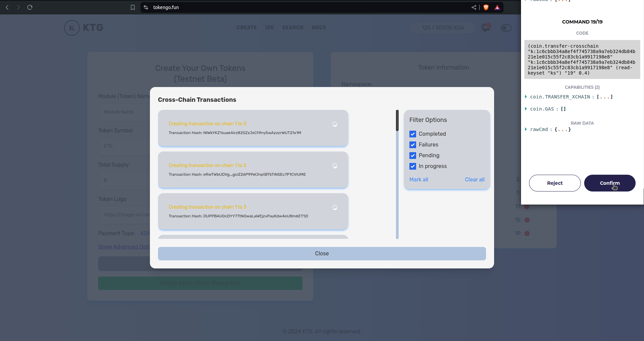The width and height of the screenshot is (644, 341).
Task: Open Brave Rewards triangle icon
Action: 497,7
